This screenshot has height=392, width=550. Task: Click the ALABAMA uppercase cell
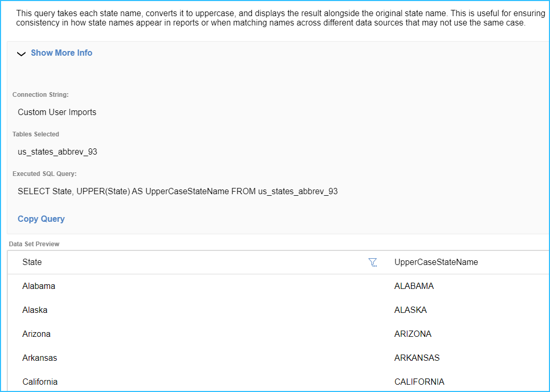point(414,286)
